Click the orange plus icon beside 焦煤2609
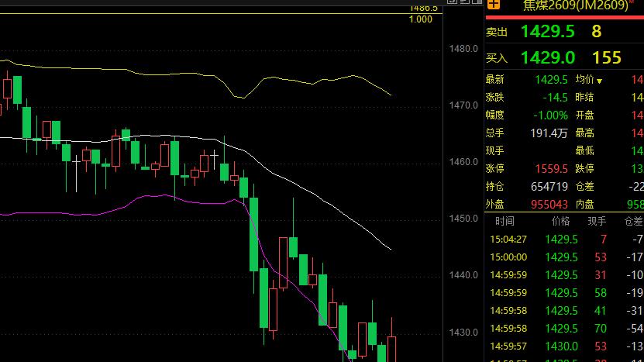This screenshot has height=362, width=644. point(493,4)
